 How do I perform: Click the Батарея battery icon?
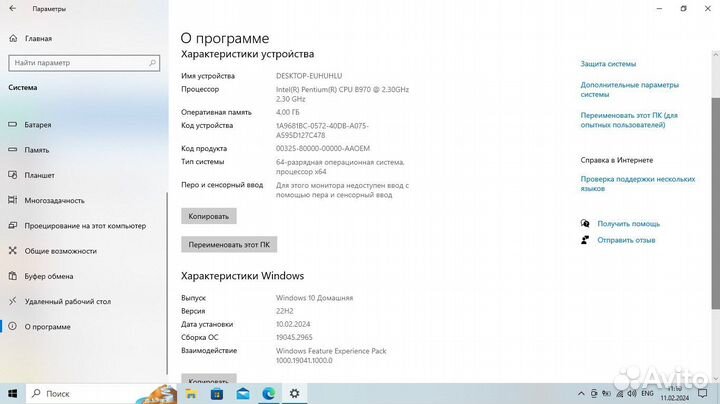pos(12,124)
